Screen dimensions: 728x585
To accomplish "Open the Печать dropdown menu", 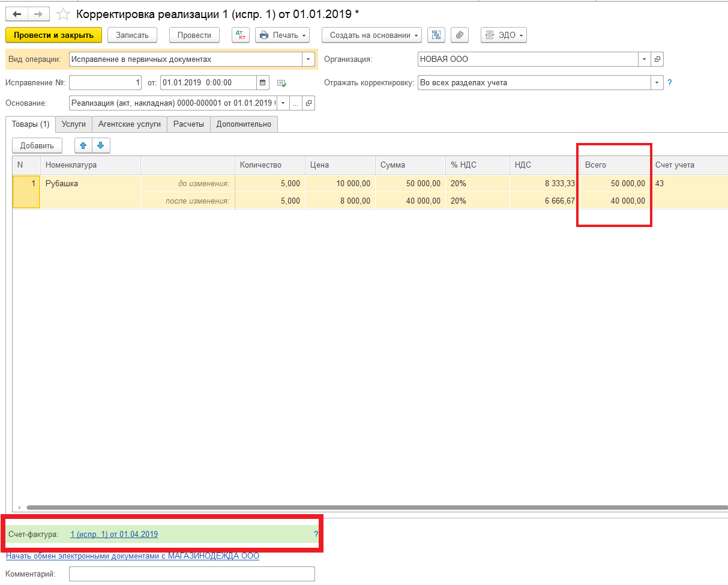I will pos(282,35).
